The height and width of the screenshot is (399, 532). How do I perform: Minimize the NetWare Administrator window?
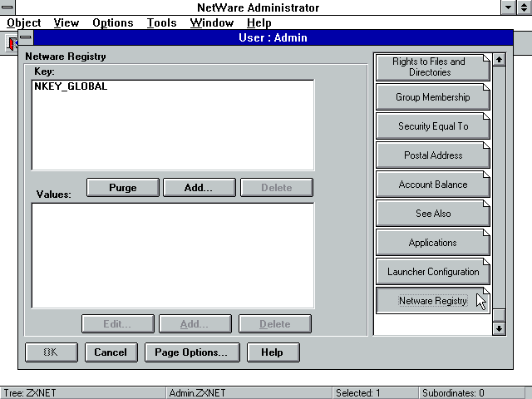[508, 7]
